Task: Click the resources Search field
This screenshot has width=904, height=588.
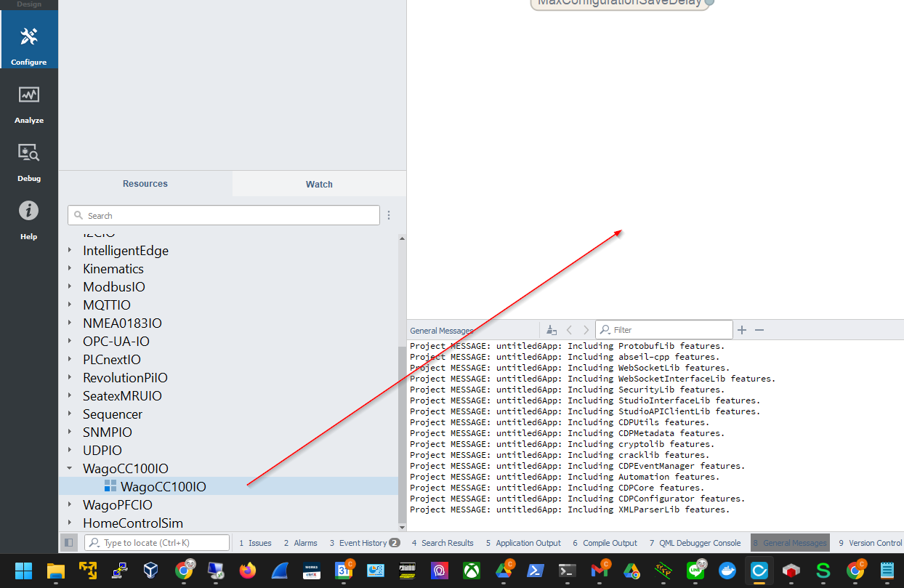Action: click(x=224, y=215)
